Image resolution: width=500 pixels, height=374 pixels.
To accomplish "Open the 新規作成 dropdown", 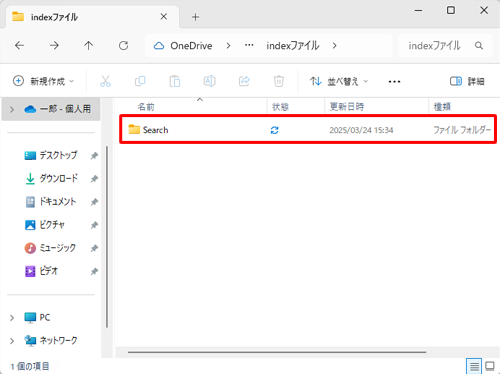I will (43, 81).
